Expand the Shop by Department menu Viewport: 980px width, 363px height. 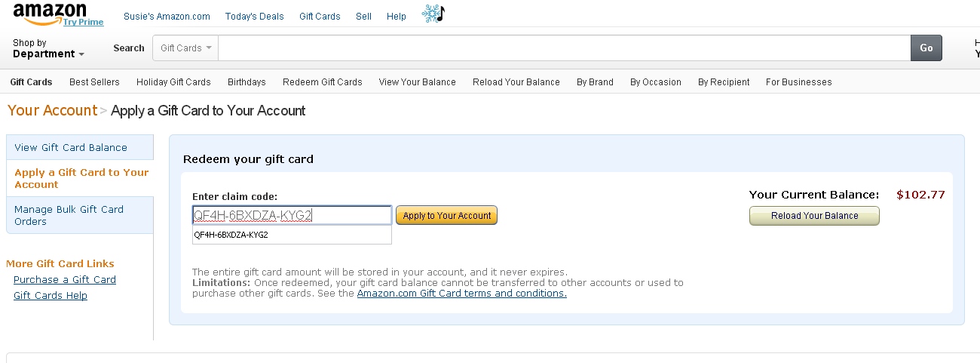pyautogui.click(x=48, y=48)
